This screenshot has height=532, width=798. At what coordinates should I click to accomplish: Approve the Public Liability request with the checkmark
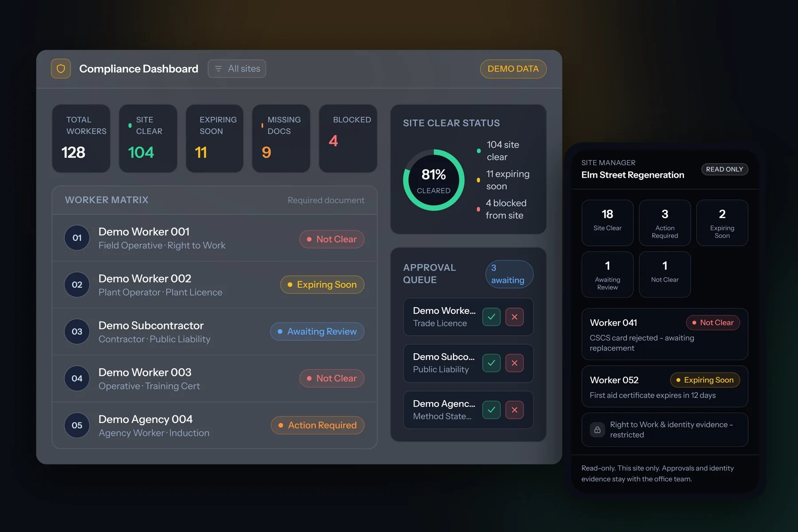point(491,363)
